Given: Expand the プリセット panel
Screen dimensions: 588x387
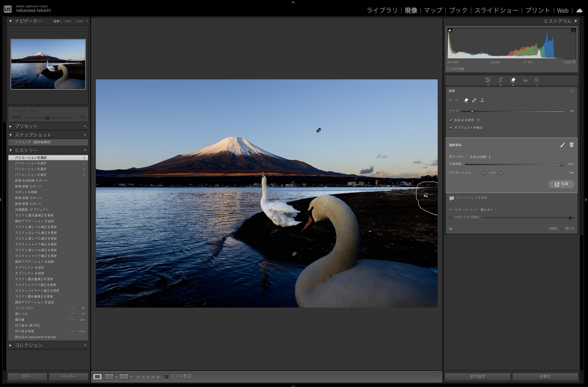Looking at the screenshot, I should pos(11,126).
